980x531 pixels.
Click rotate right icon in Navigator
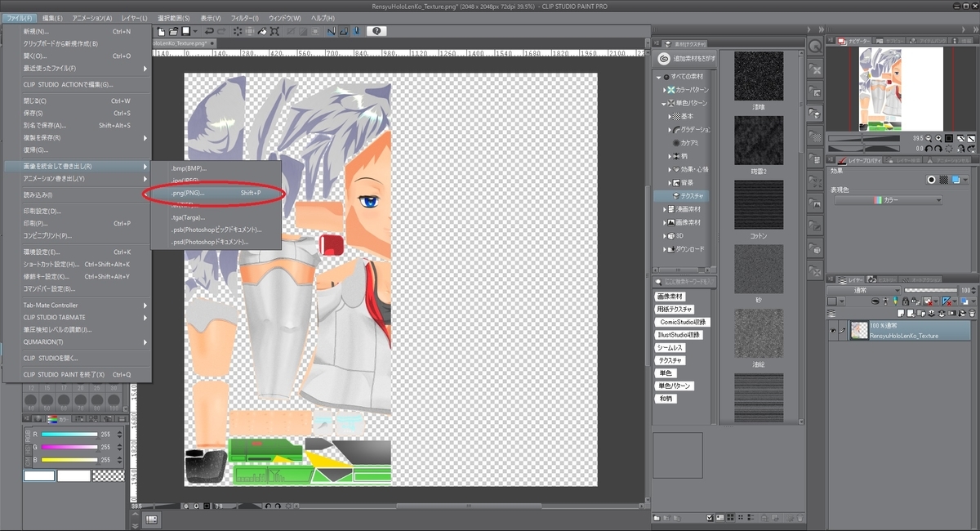pyautogui.click(x=938, y=148)
